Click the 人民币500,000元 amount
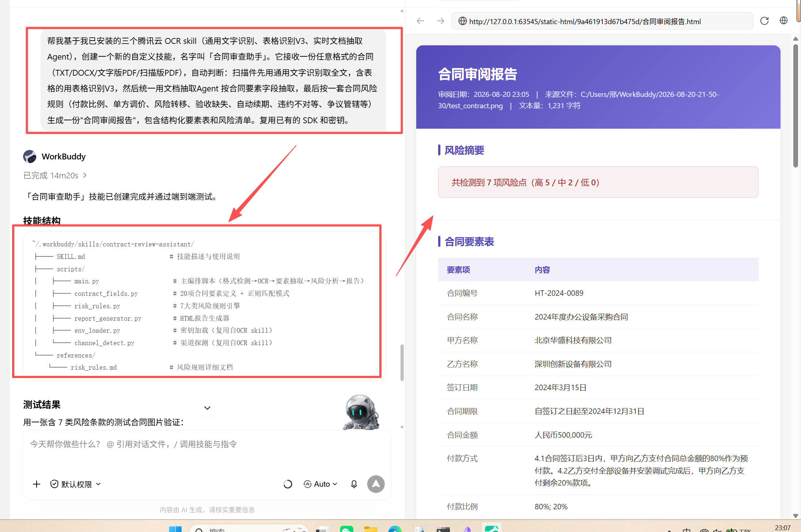The height and width of the screenshot is (532, 801). [x=563, y=435]
